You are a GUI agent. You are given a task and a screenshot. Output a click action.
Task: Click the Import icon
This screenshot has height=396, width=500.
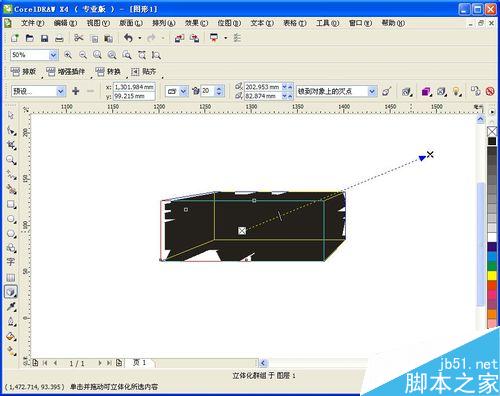tap(179, 38)
